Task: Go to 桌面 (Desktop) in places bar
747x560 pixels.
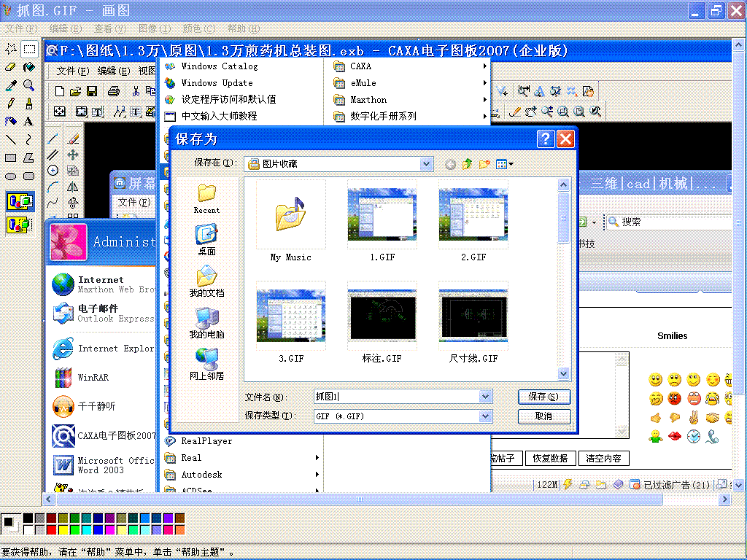Action: click(206, 241)
